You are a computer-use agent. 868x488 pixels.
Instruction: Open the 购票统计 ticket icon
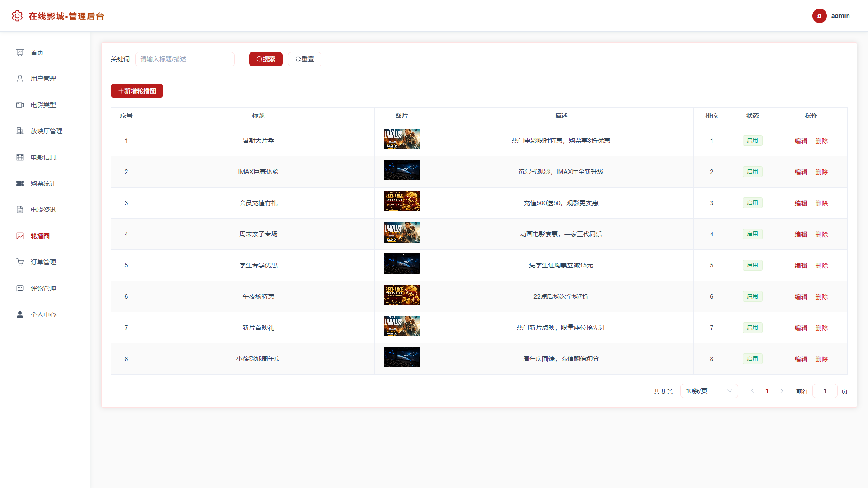20,183
